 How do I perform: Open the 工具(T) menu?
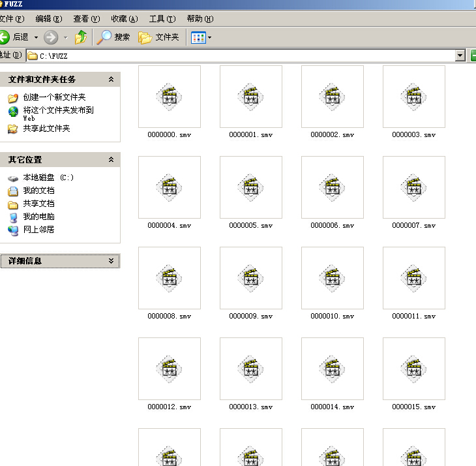click(x=162, y=19)
